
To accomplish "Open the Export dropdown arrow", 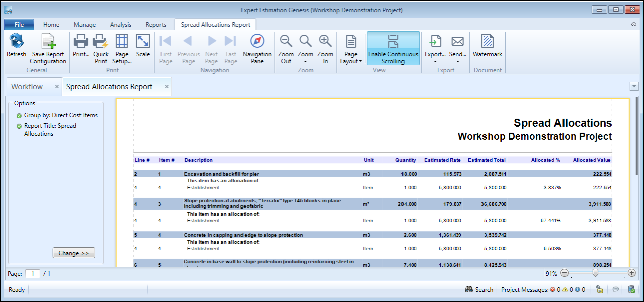I will pyautogui.click(x=435, y=62).
